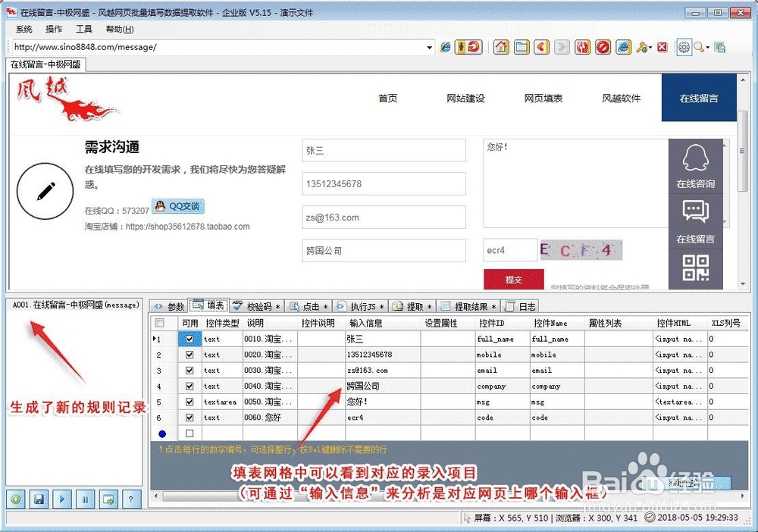Uncheck 可用 for the 跨国公司 row

point(189,386)
